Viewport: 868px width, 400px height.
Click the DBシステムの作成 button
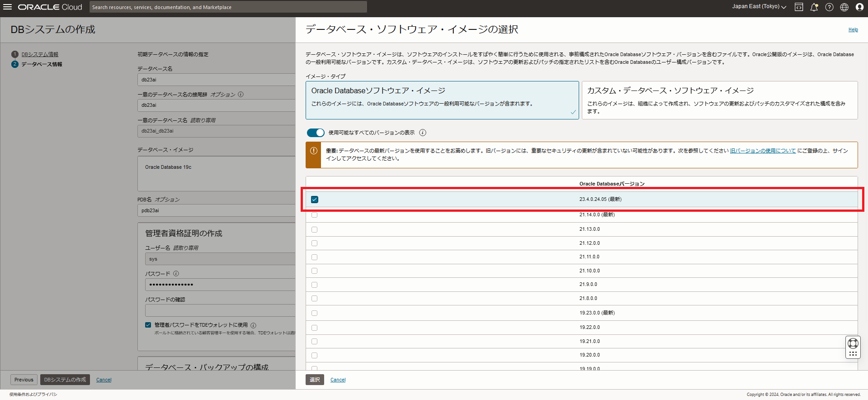(65, 380)
